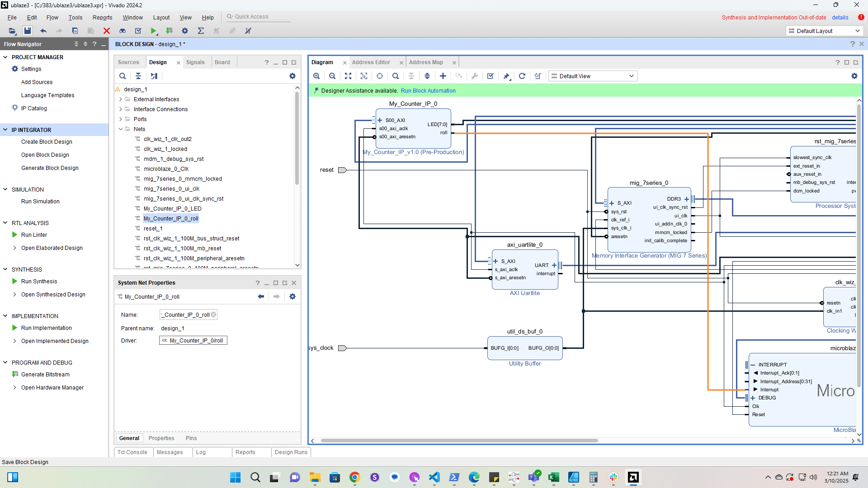Viewport: 868px width, 488px height.
Task: Run synthesis with the green play toolbar icon
Action: pyautogui.click(x=154, y=31)
